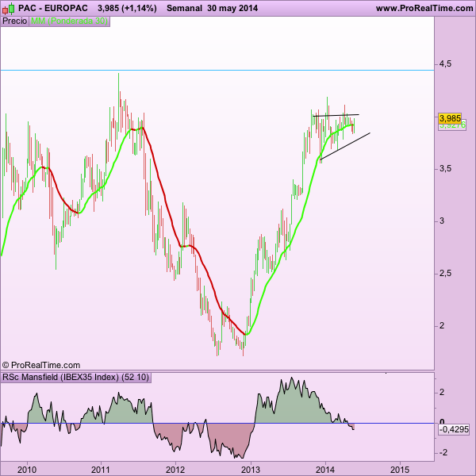
Task: Select the Precio label tab
Action: (14, 21)
